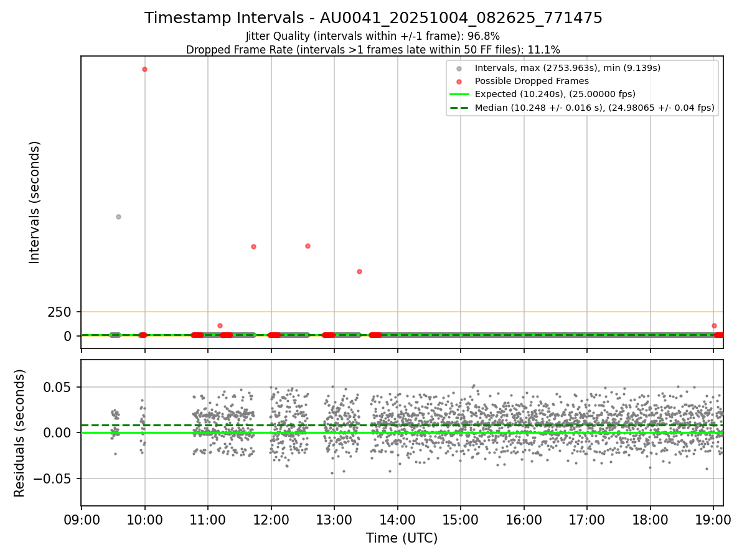Click the red point near 19:00 below the 250 line
Screen dimensions: 747x560
[x=714, y=325]
